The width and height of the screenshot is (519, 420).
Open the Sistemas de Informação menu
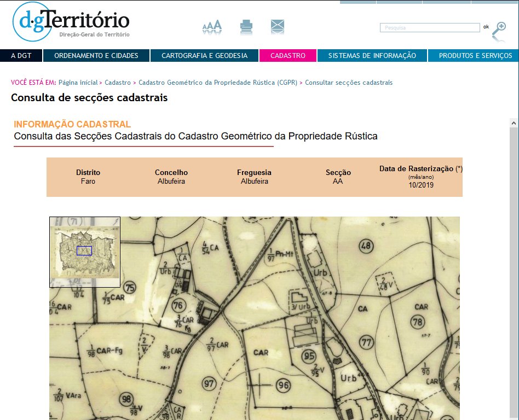372,56
